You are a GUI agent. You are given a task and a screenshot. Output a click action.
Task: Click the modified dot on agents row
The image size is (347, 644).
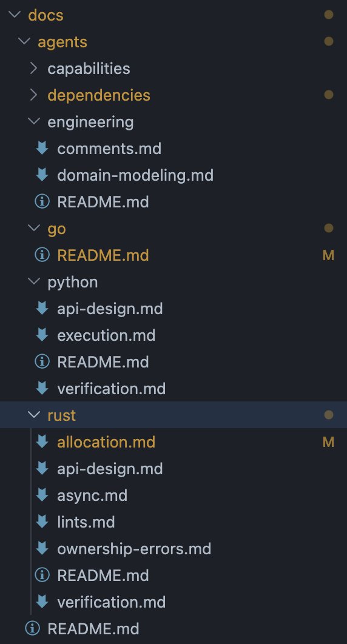tap(329, 41)
